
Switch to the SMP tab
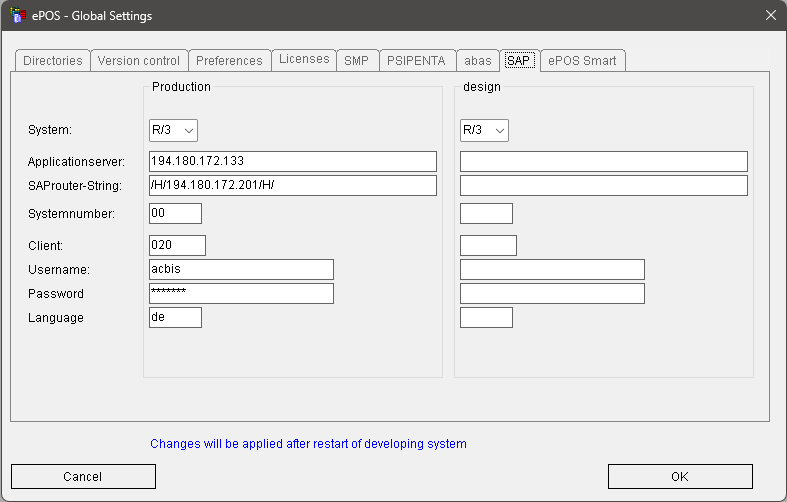click(x=356, y=61)
